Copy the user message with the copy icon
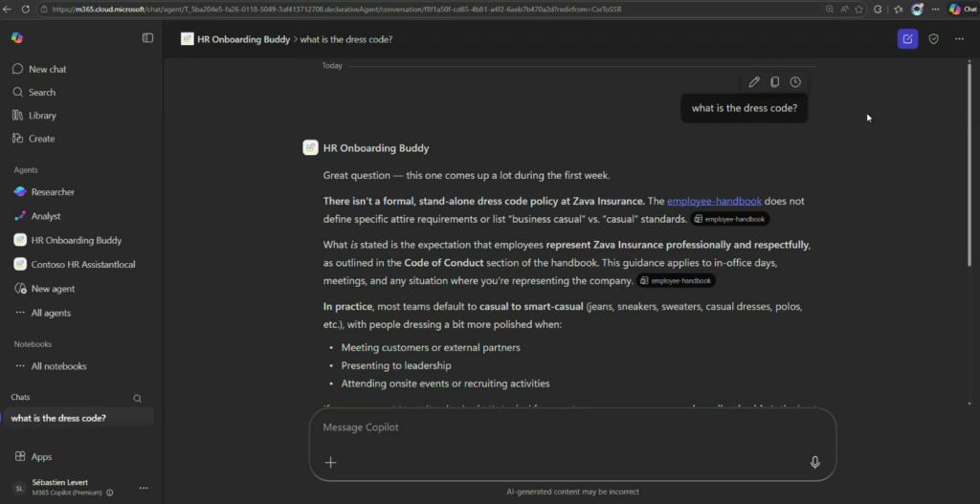 pyautogui.click(x=775, y=82)
